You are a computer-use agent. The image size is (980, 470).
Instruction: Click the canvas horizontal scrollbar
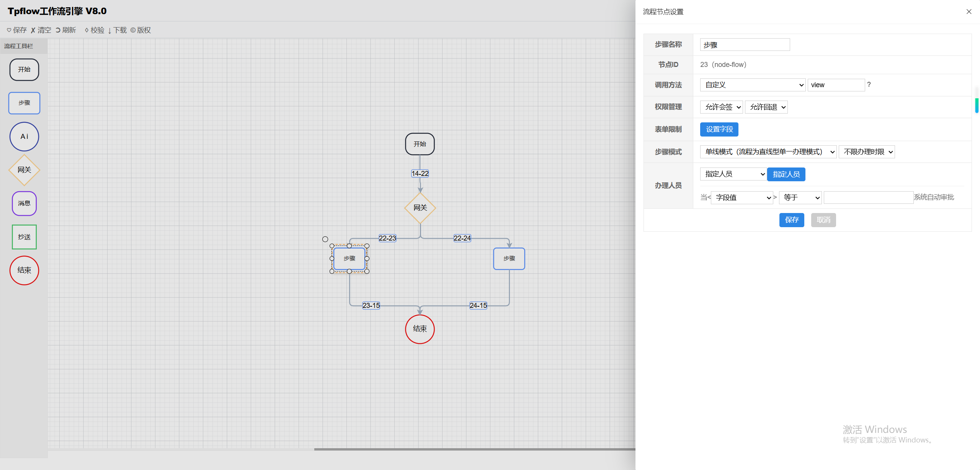tap(474, 449)
